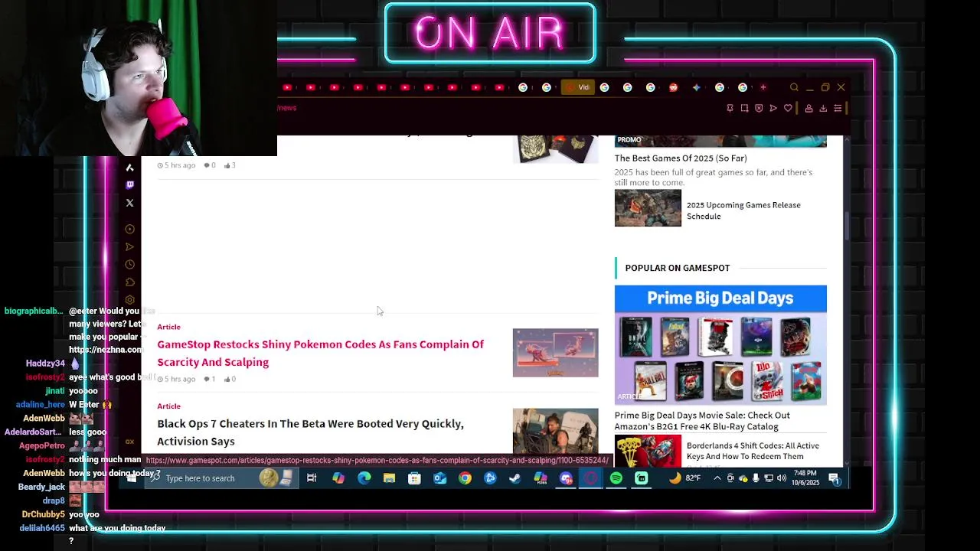Click the Borderlands 4 Shift Codes thumbnail

tap(648, 451)
